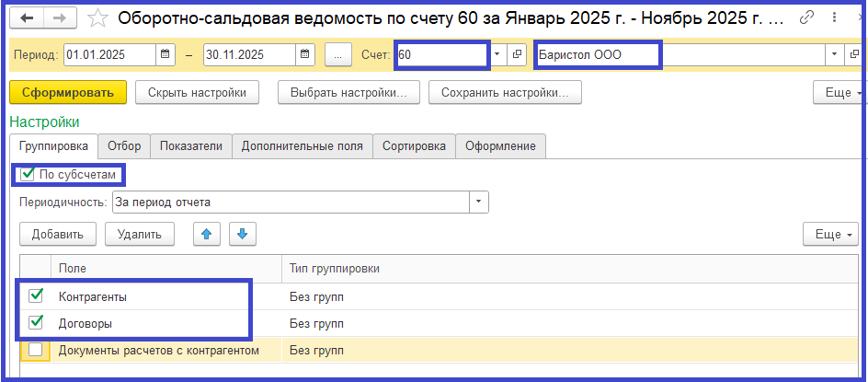Expand the 'Счет' dropdown list
868x382 pixels.
(x=497, y=55)
